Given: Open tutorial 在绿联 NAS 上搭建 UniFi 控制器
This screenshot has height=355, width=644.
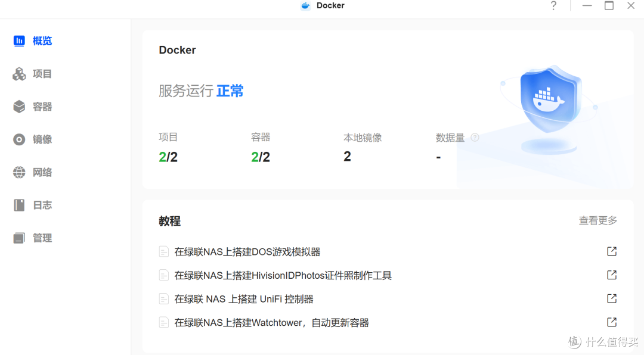Looking at the screenshot, I should pos(244,299).
